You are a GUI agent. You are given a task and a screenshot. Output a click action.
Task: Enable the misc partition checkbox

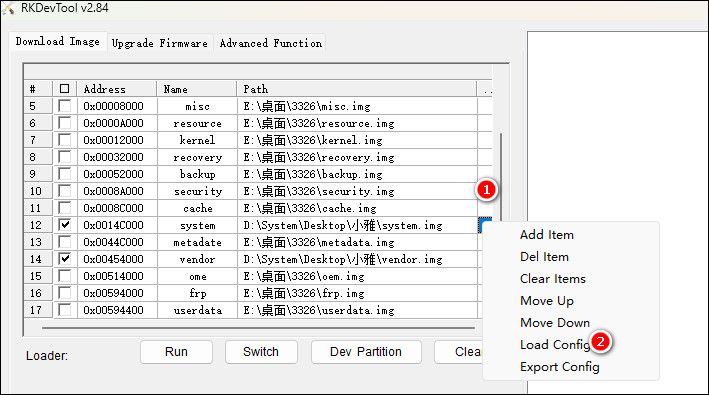click(65, 106)
